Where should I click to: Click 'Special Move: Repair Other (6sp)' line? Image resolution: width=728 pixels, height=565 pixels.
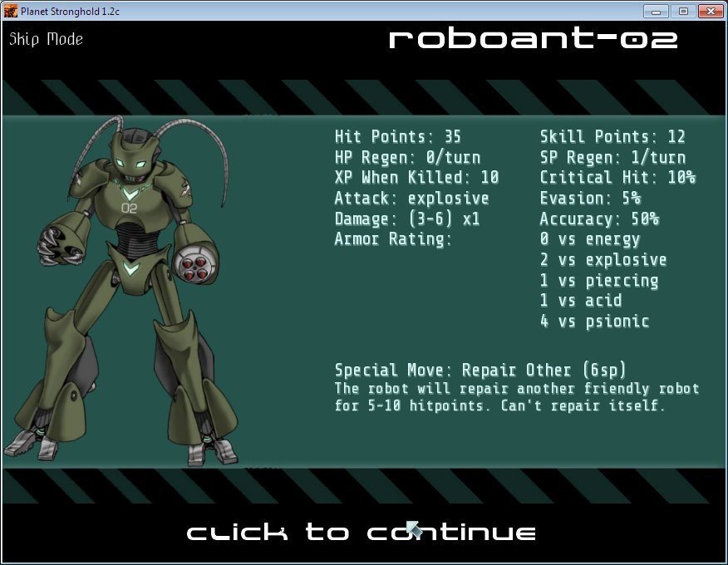coord(480,371)
